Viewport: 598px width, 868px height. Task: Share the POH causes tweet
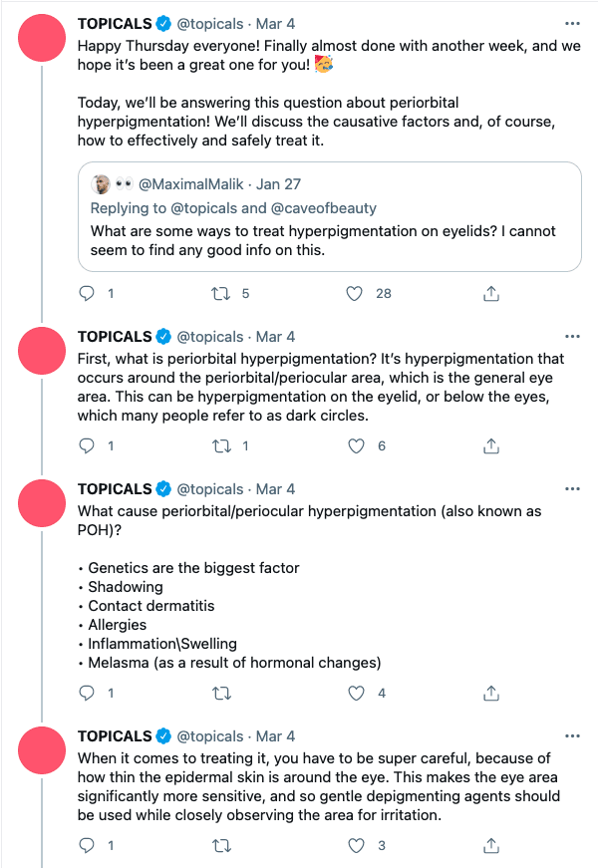click(x=490, y=693)
